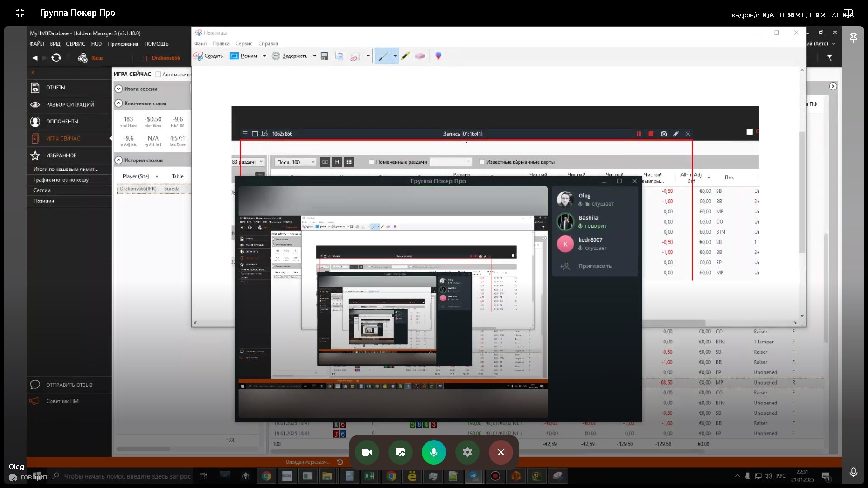Open Holdem Manager HUD menu
This screenshot has width=868, height=488.
pyautogui.click(x=96, y=44)
